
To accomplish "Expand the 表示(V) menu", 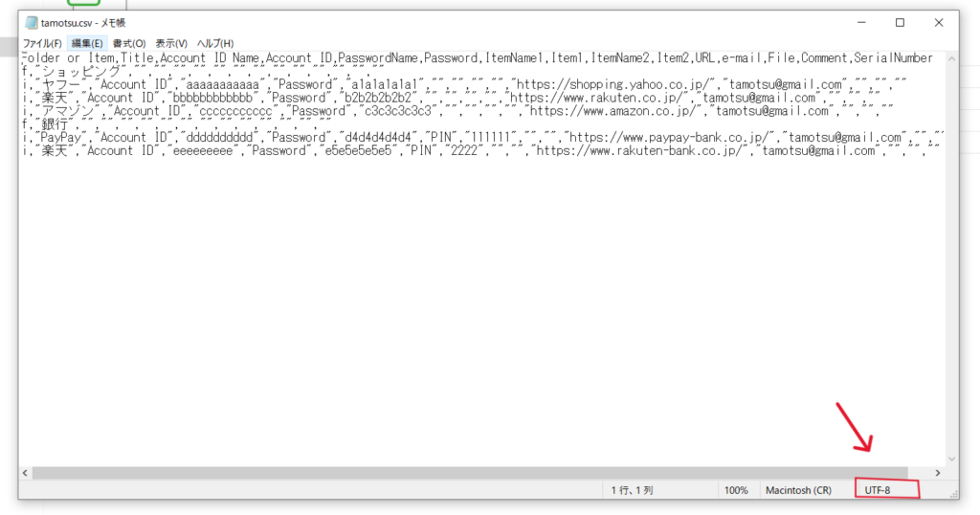I will (x=172, y=43).
